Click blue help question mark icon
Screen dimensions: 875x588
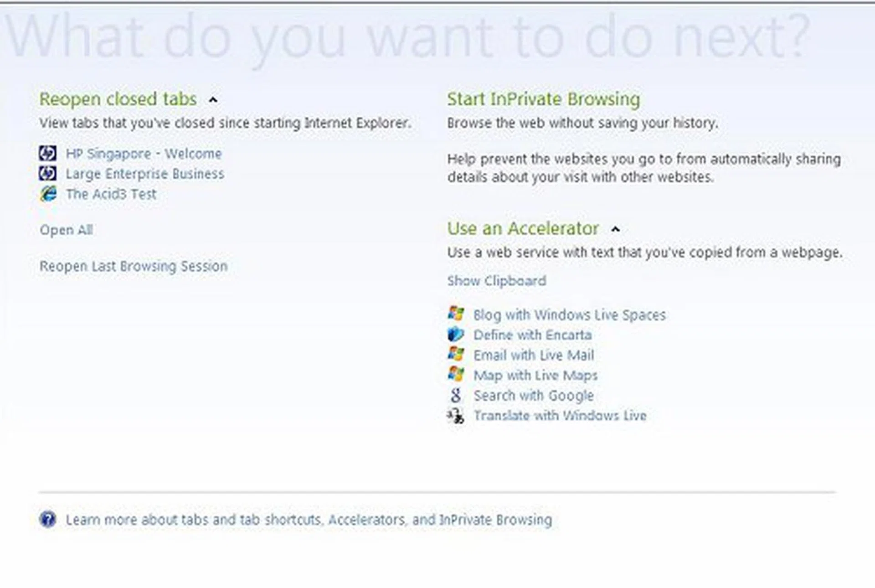[x=48, y=519]
